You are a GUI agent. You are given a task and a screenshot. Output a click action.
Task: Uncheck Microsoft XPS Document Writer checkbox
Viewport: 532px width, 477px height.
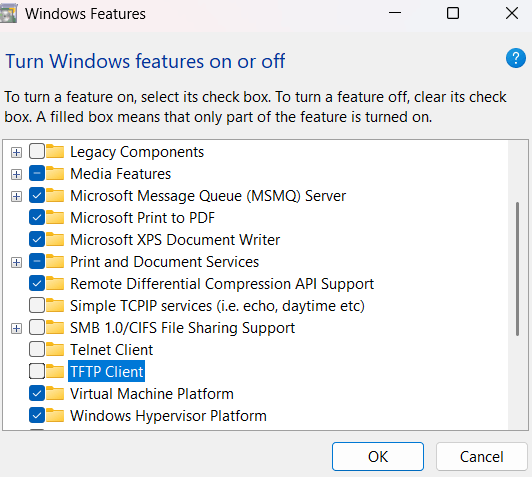pos(37,240)
